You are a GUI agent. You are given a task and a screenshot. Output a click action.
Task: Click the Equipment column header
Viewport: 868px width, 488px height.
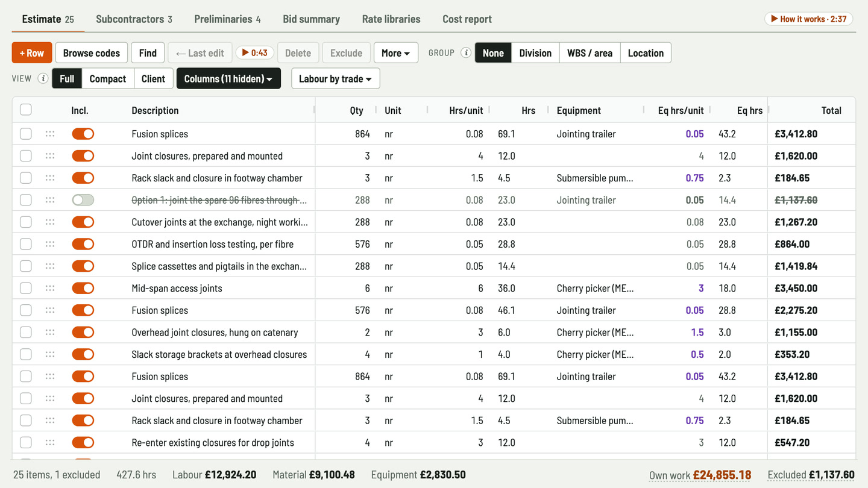[x=579, y=110]
